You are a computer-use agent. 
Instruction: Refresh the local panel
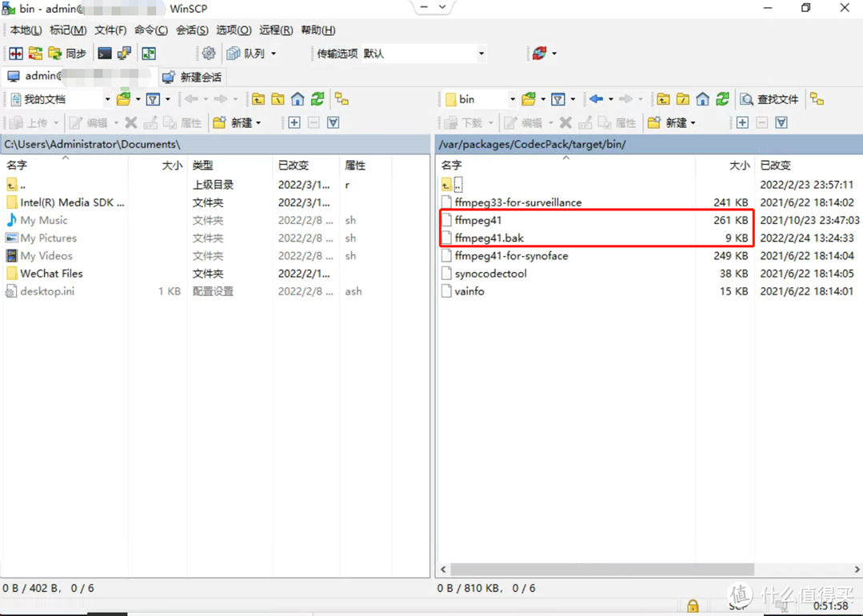click(x=318, y=99)
